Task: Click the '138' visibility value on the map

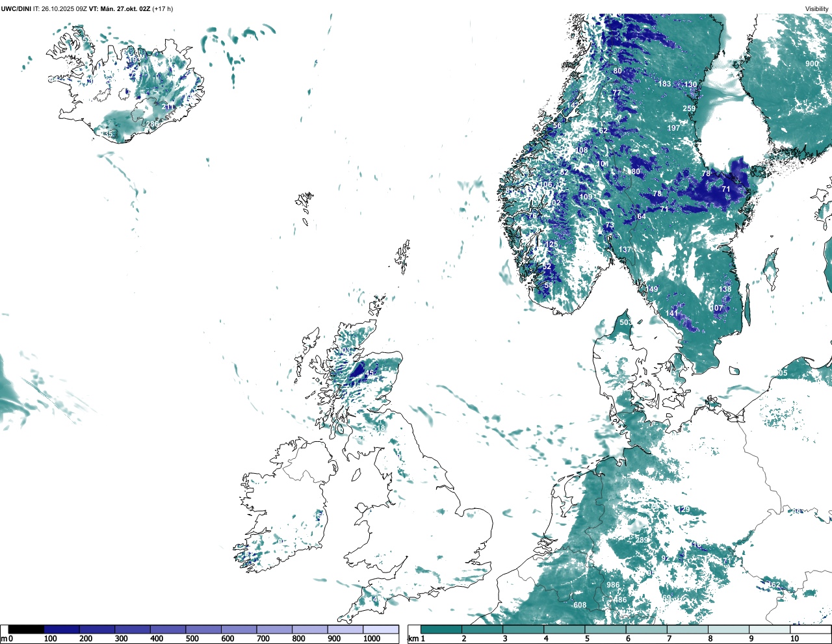Action: pos(725,289)
